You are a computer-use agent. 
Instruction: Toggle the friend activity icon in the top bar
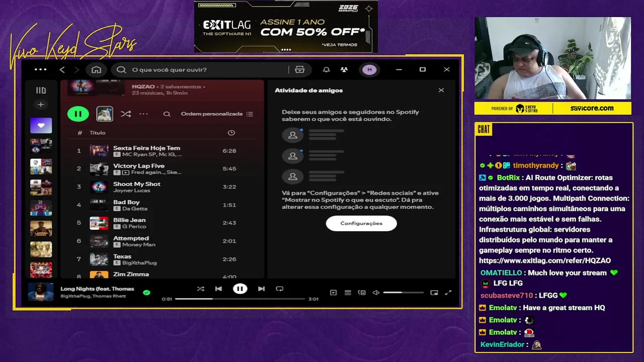click(x=344, y=69)
